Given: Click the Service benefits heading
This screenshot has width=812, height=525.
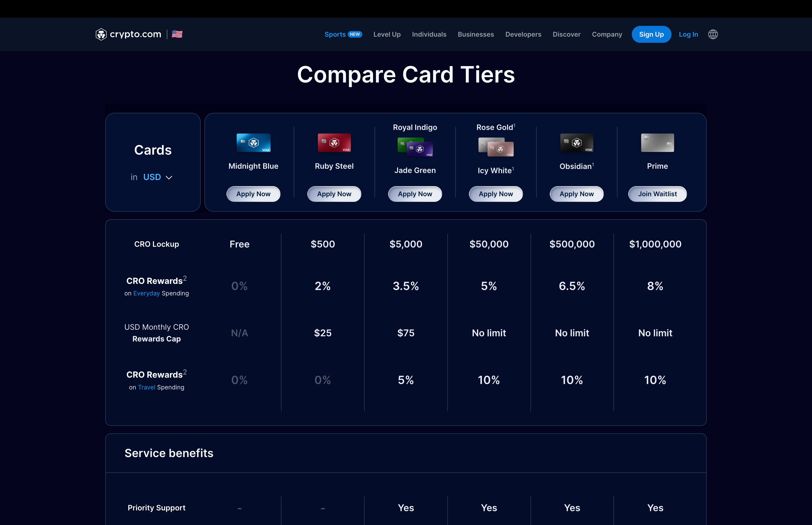Looking at the screenshot, I should [169, 453].
